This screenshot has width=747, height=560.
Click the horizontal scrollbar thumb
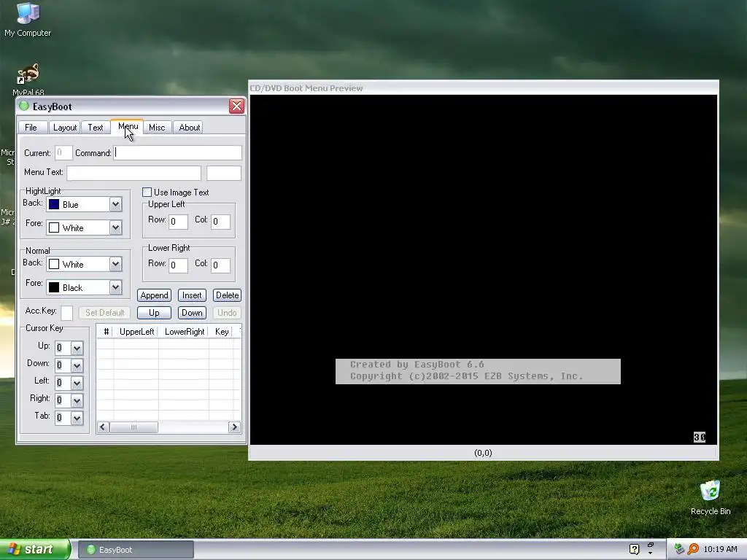click(134, 427)
